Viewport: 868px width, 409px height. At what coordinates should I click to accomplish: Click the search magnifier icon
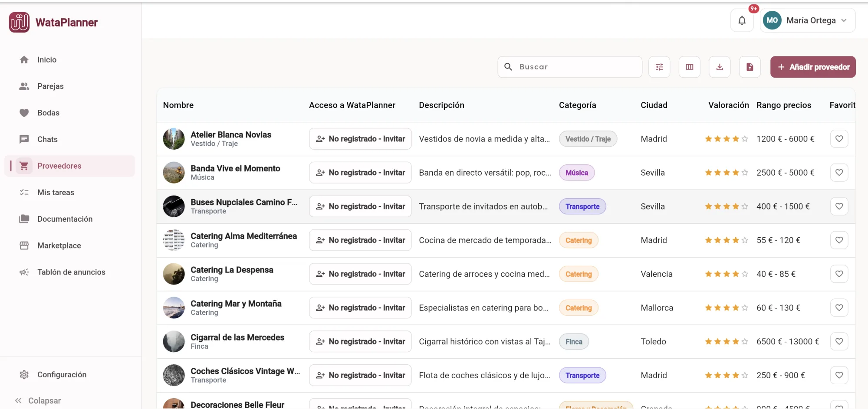(508, 67)
